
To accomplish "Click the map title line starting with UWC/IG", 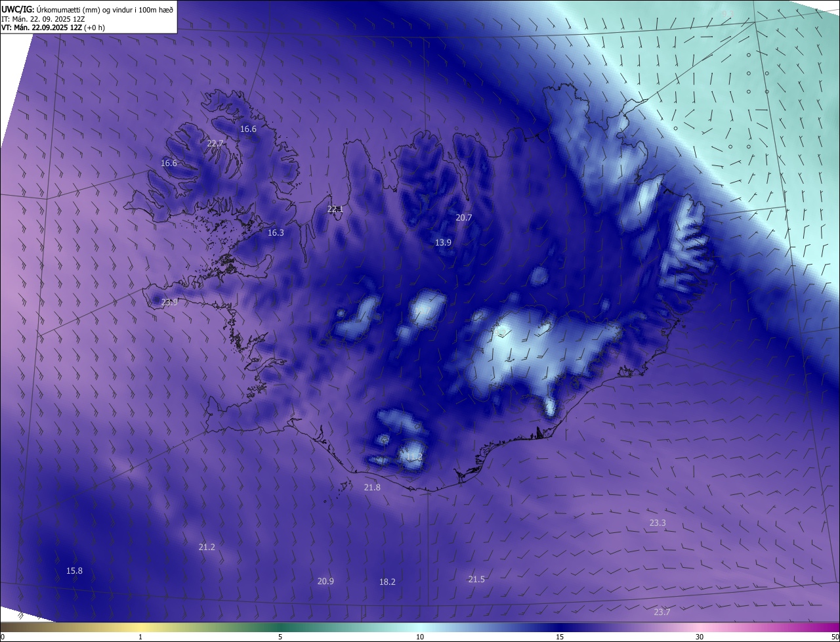I will [87, 9].
